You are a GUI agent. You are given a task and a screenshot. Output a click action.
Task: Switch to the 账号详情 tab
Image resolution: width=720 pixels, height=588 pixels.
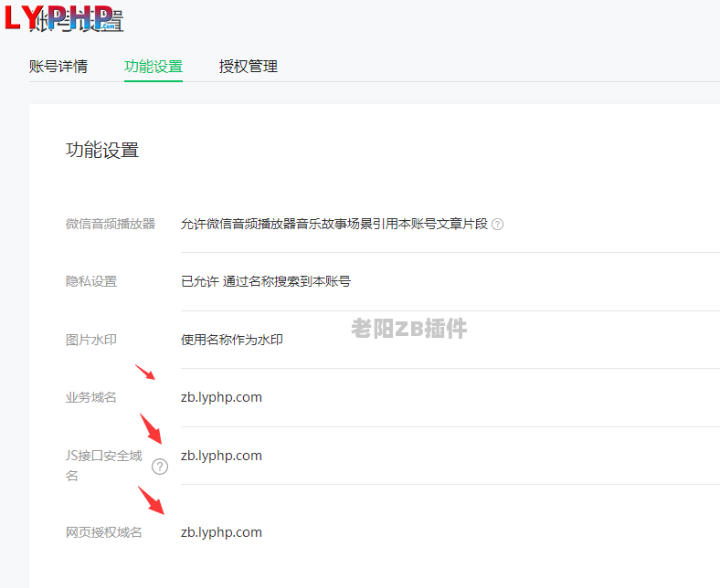click(58, 67)
